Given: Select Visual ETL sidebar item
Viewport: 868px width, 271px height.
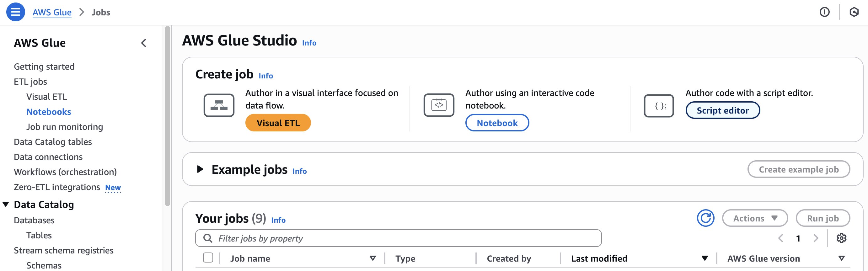Looking at the screenshot, I should (x=46, y=97).
